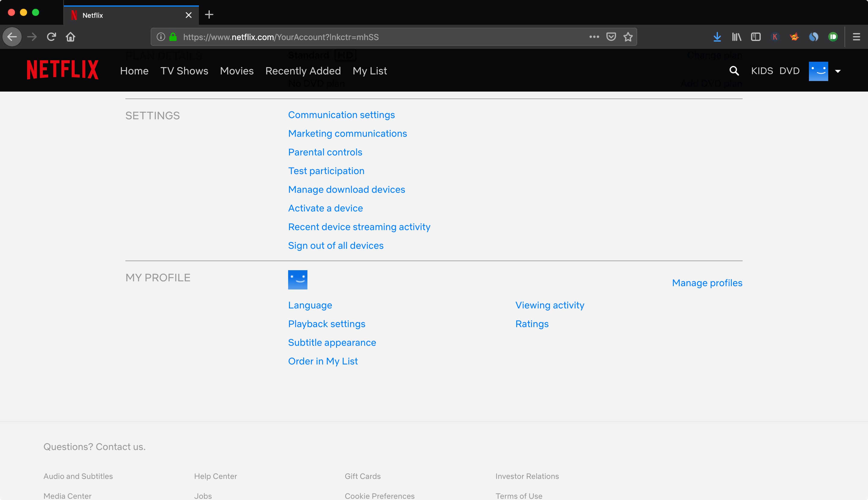Viewport: 868px width, 500px height.
Task: Open the Gift Cards footer link
Action: (x=363, y=476)
